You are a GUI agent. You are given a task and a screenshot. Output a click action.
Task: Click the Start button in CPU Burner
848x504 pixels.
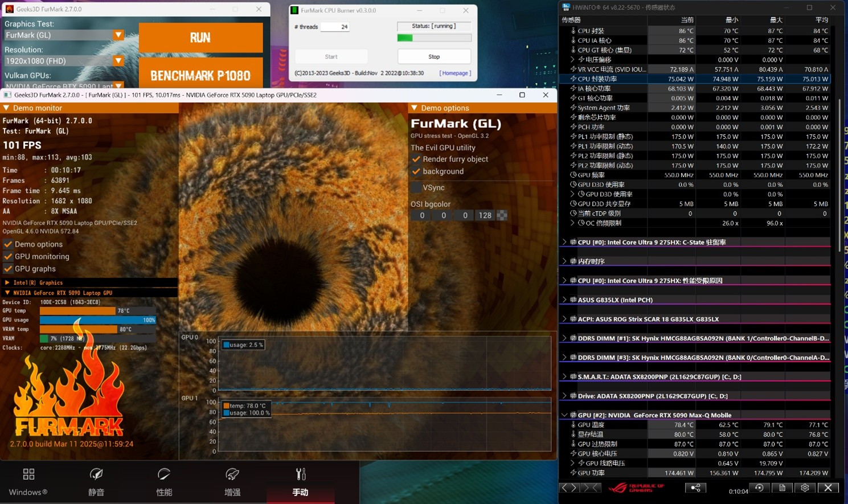coord(331,57)
